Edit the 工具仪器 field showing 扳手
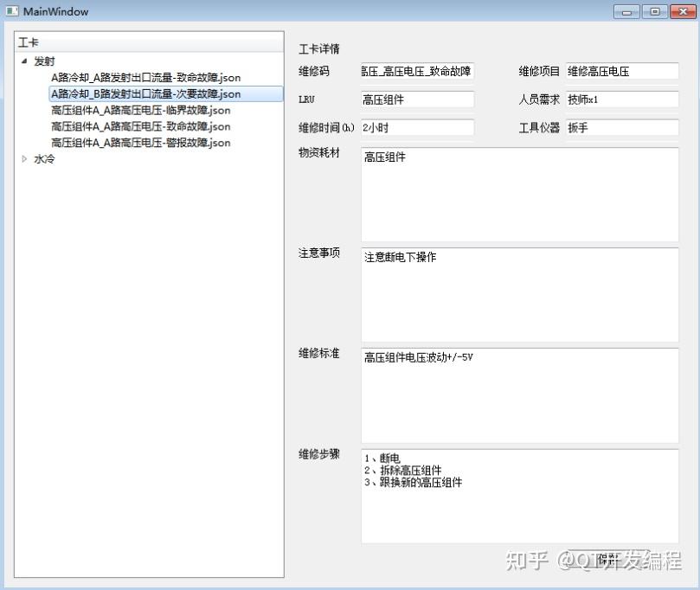 pyautogui.click(x=623, y=127)
